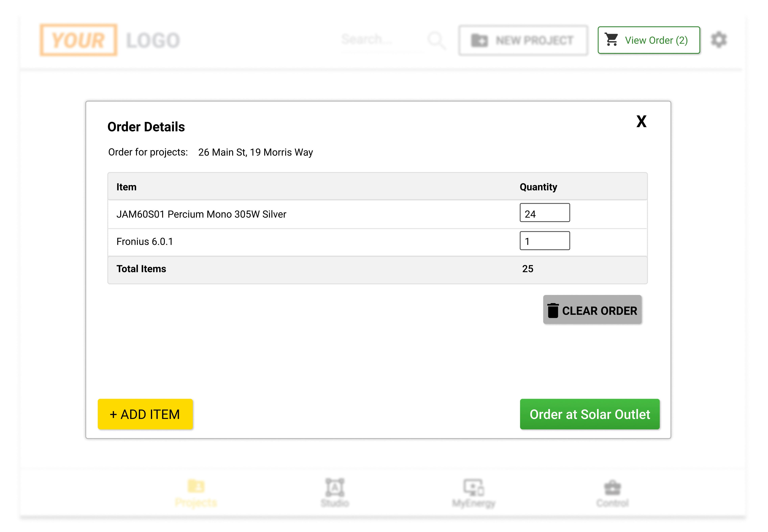Click the View Order (2) button
The width and height of the screenshot is (768, 532).
pyautogui.click(x=648, y=40)
